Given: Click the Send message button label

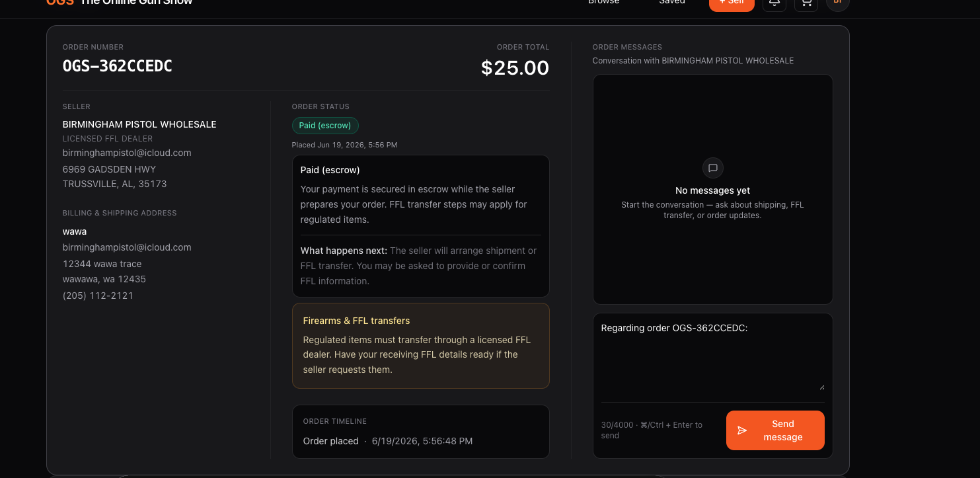Looking at the screenshot, I should 783,430.
